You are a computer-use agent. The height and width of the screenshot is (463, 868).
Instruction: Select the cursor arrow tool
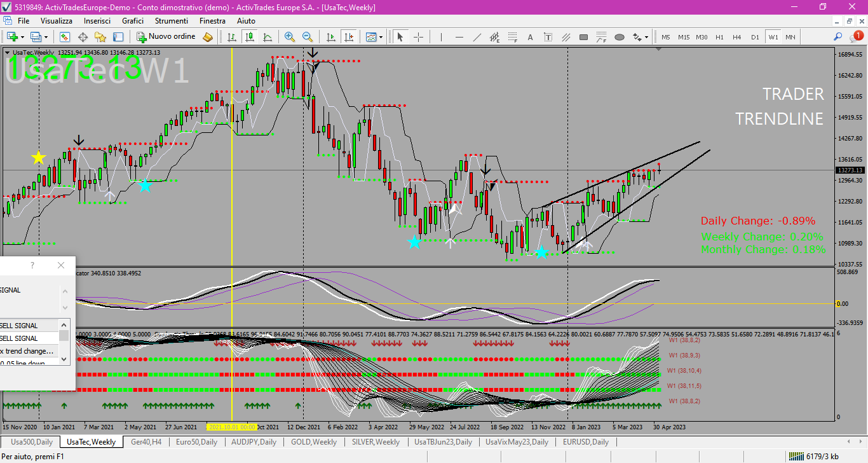pos(400,37)
